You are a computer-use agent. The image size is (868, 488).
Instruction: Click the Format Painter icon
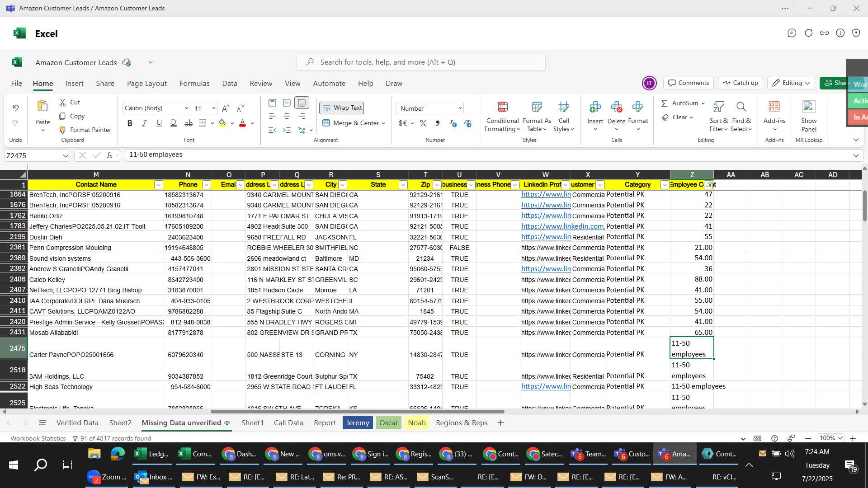tap(63, 130)
